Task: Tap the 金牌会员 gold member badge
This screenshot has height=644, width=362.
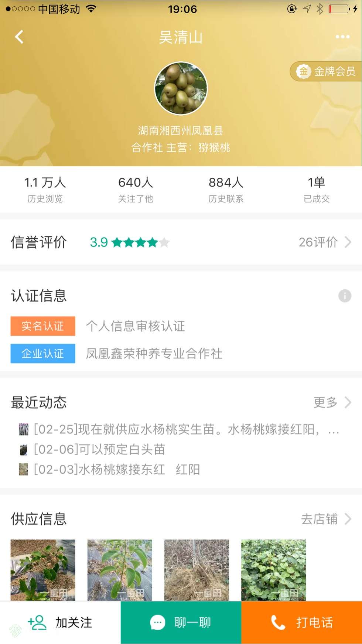Action: point(326,71)
